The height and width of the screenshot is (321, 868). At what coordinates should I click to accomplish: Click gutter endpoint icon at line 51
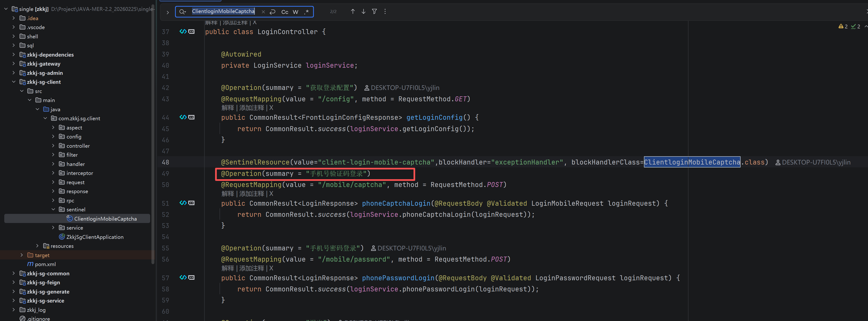pos(183,203)
